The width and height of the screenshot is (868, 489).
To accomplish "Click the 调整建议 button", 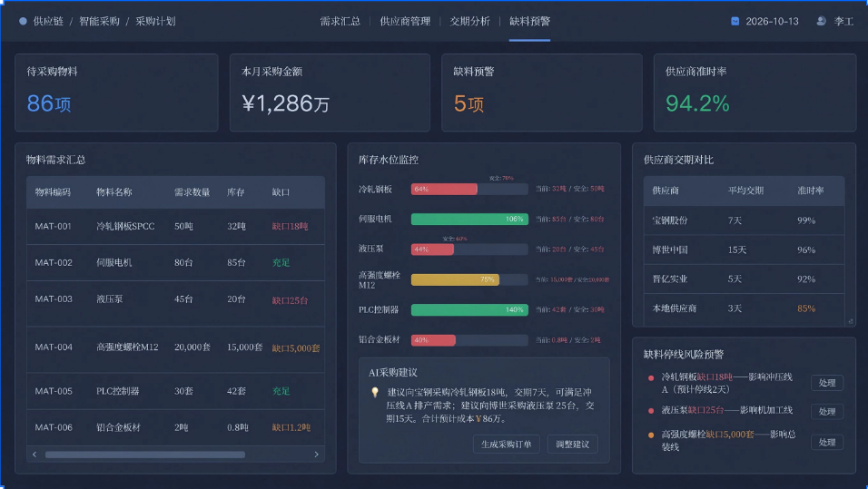I will pyautogui.click(x=572, y=445).
